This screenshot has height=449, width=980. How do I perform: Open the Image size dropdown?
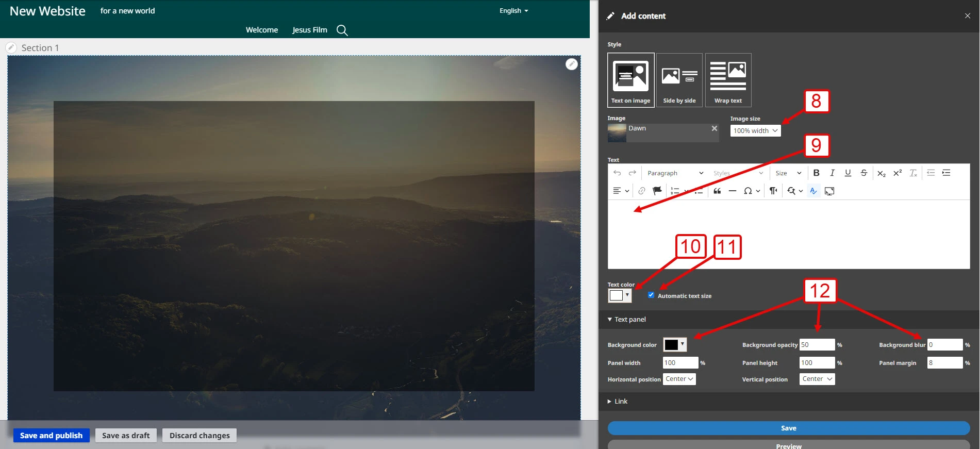click(755, 131)
